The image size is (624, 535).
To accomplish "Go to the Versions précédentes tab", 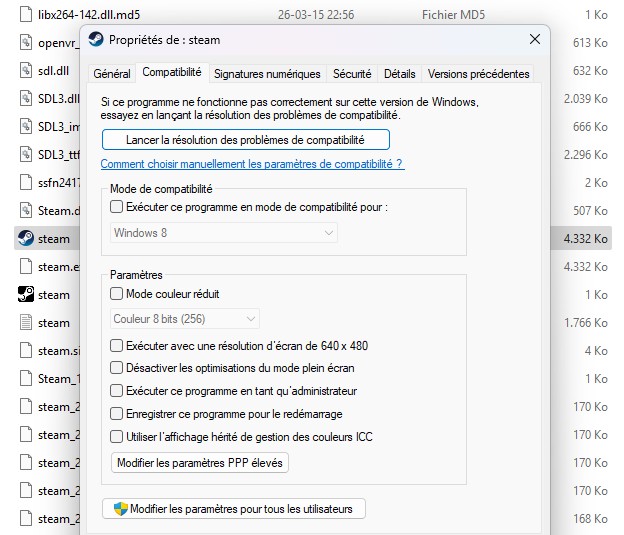I will point(477,74).
